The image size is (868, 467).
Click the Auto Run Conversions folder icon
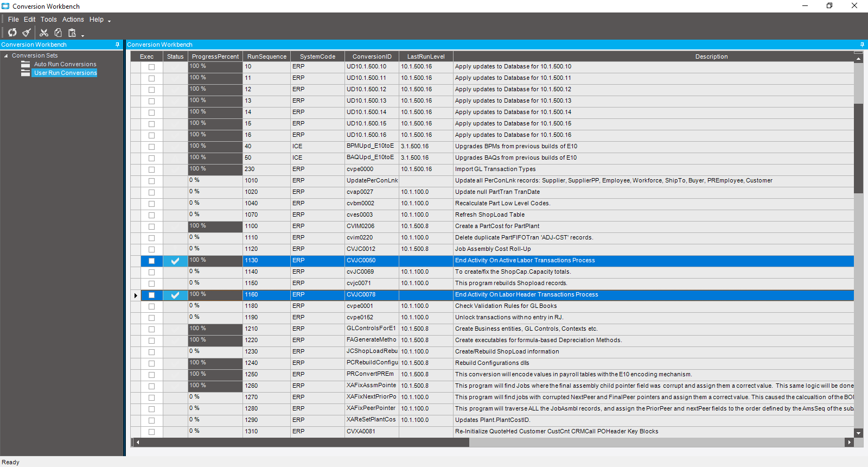[x=25, y=64]
